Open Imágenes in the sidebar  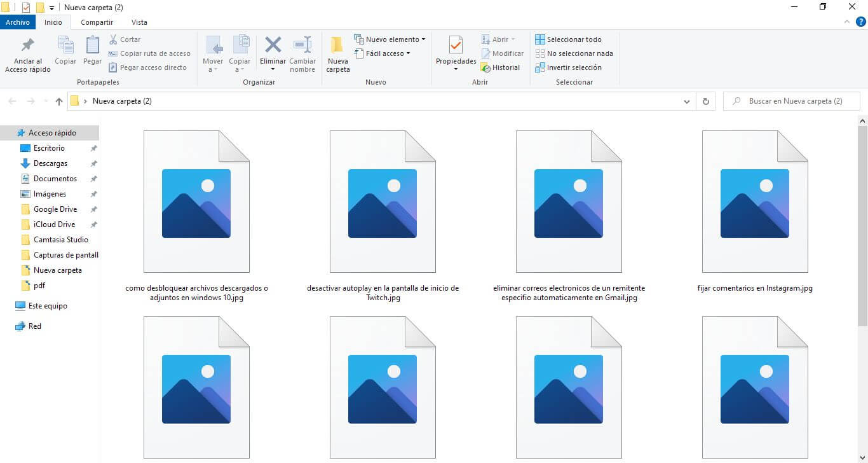click(x=50, y=194)
